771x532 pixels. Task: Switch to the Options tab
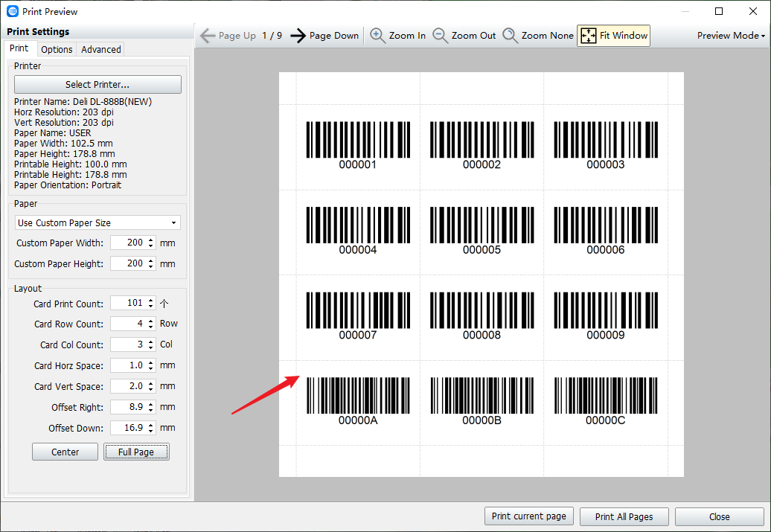click(x=57, y=49)
